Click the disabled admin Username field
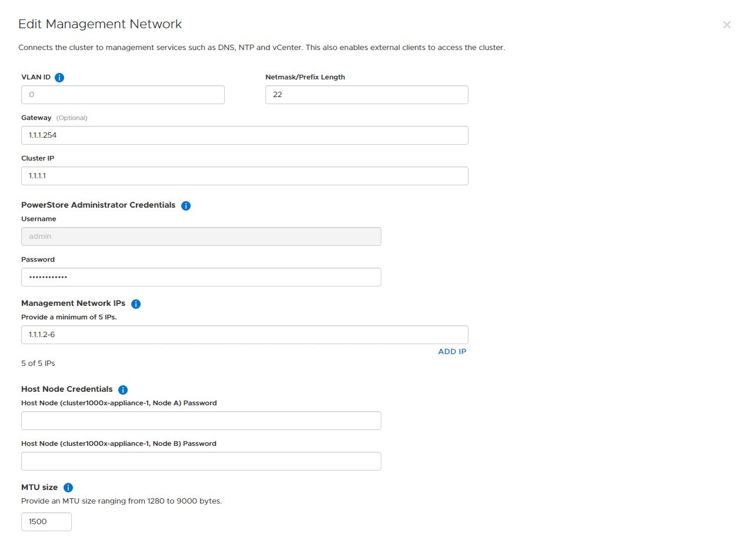Viewport: 738px width, 560px height. pyautogui.click(x=201, y=236)
